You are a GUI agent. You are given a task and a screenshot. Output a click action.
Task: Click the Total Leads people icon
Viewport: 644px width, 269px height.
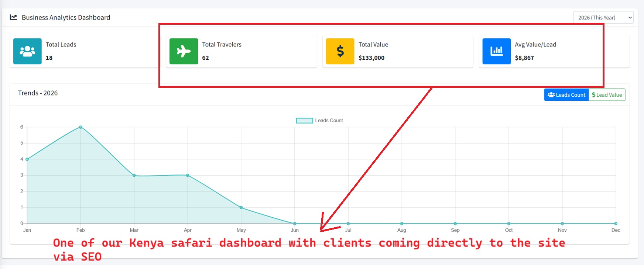click(27, 51)
